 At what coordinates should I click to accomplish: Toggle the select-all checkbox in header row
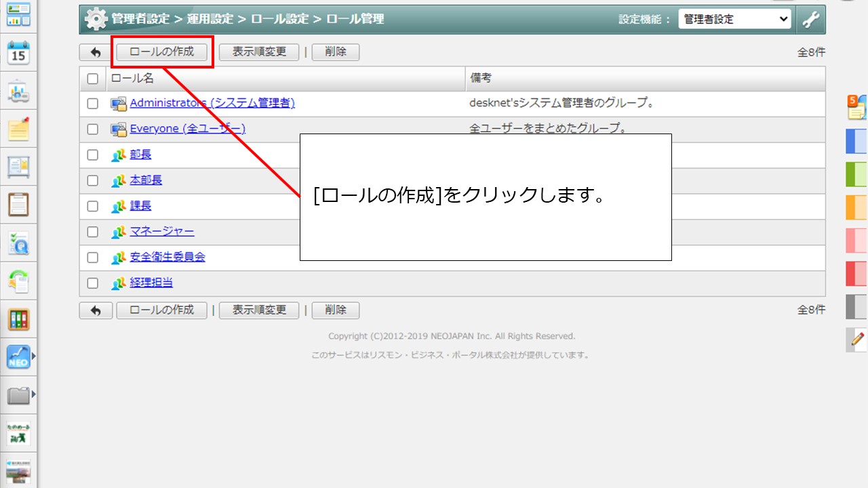tap(93, 79)
